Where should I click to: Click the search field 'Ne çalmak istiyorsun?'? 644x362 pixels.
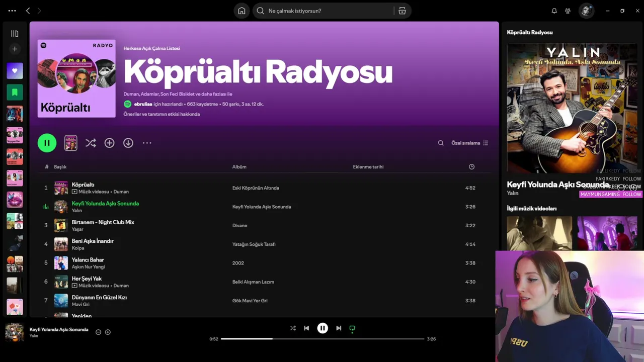point(325,11)
